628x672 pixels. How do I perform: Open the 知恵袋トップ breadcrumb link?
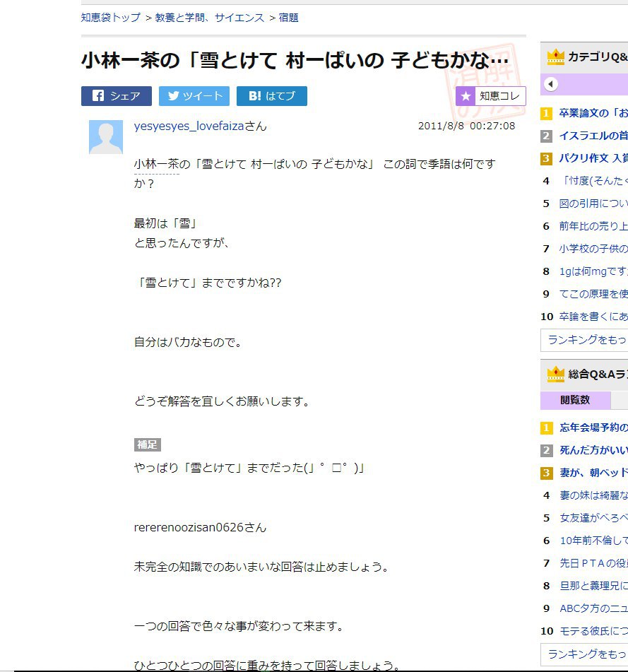[110, 18]
